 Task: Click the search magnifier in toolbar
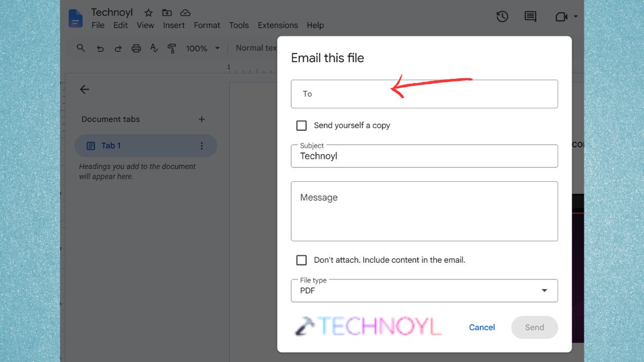[81, 48]
